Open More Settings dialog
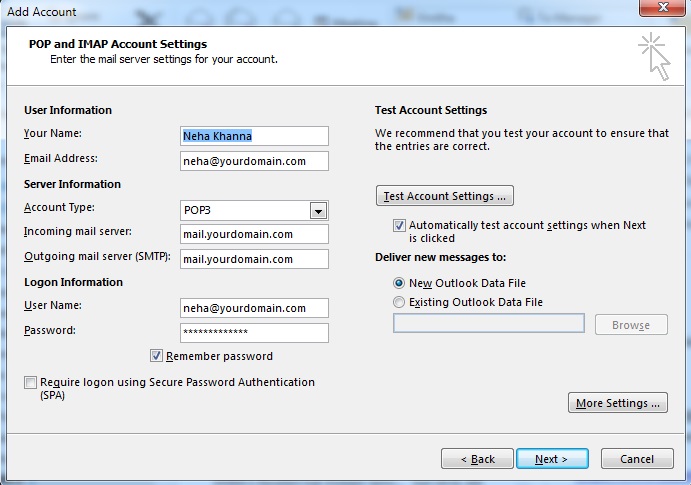The height and width of the screenshot is (485, 691). pos(618,403)
